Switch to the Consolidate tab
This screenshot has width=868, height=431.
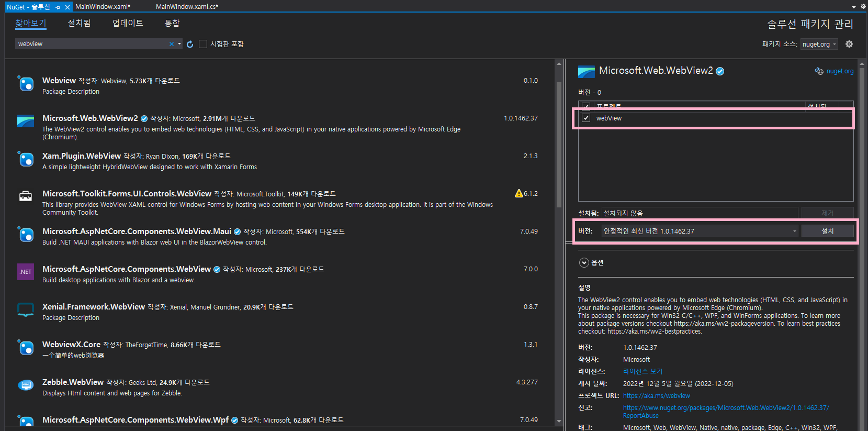(x=172, y=23)
